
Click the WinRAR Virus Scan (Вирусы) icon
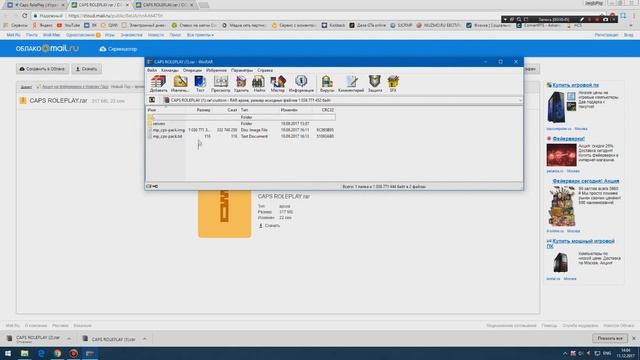click(327, 84)
